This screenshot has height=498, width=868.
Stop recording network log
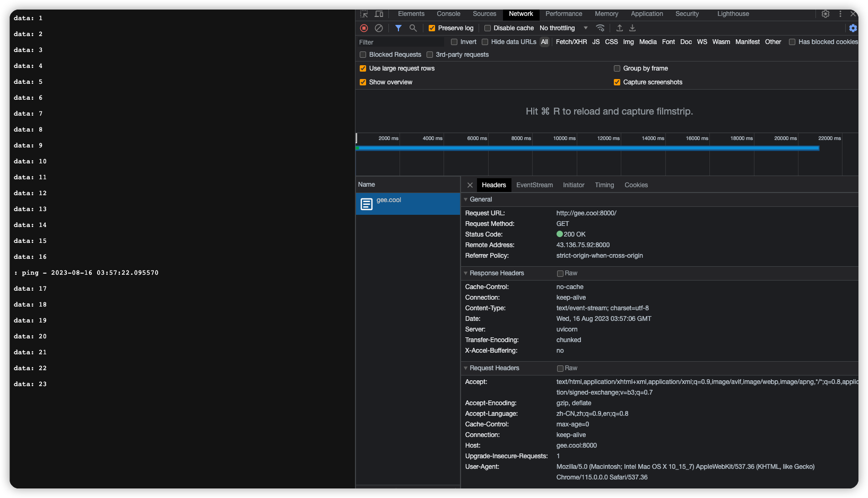pyautogui.click(x=364, y=28)
